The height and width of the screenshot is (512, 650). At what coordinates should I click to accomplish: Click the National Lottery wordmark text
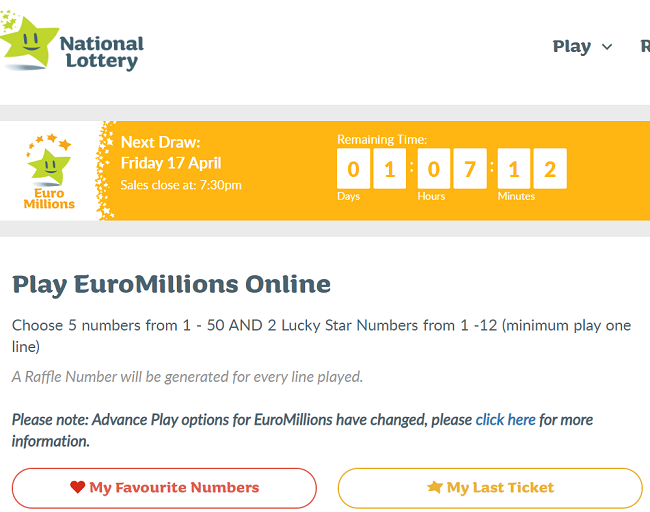tap(102, 52)
